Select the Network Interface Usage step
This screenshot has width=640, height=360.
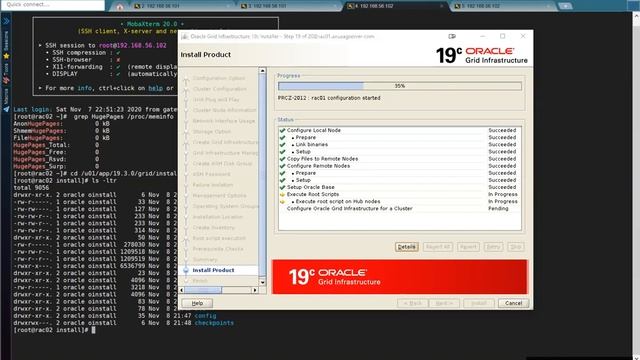[x=224, y=121]
